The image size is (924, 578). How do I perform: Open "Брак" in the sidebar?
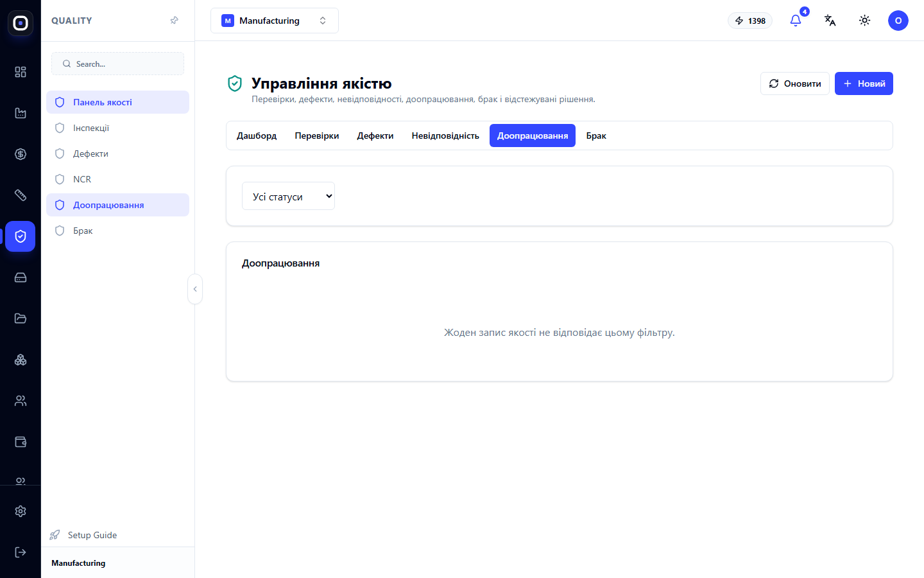117,231
